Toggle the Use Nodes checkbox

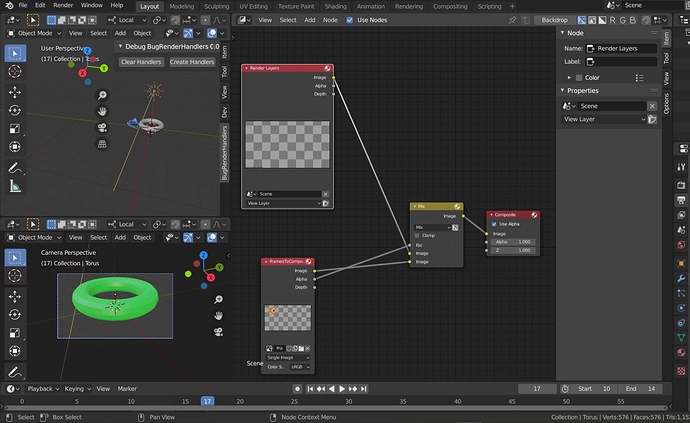coord(349,20)
